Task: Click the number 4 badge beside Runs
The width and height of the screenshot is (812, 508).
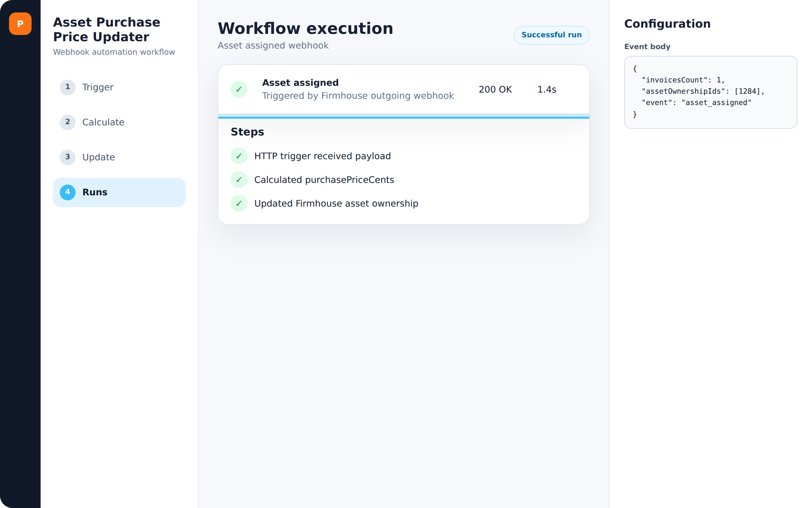Action: [x=67, y=192]
